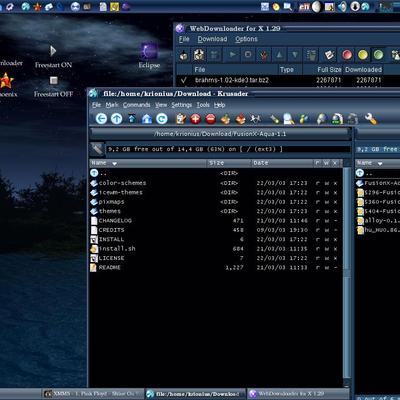Open Krusader Mark menu
The width and height of the screenshot is (400, 400).
(112, 105)
